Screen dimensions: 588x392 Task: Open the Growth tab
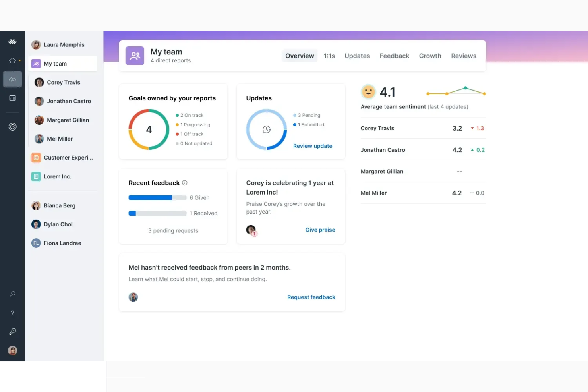[430, 56]
